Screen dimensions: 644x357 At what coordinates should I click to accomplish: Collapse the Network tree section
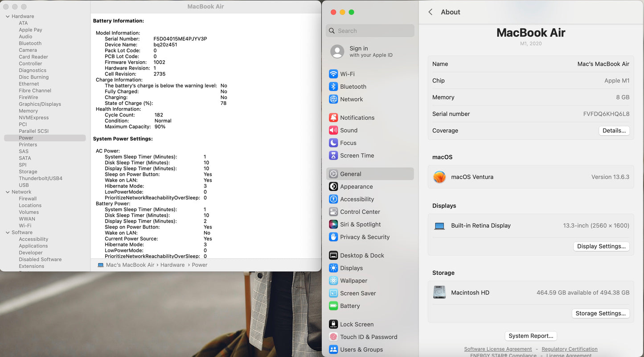8,192
